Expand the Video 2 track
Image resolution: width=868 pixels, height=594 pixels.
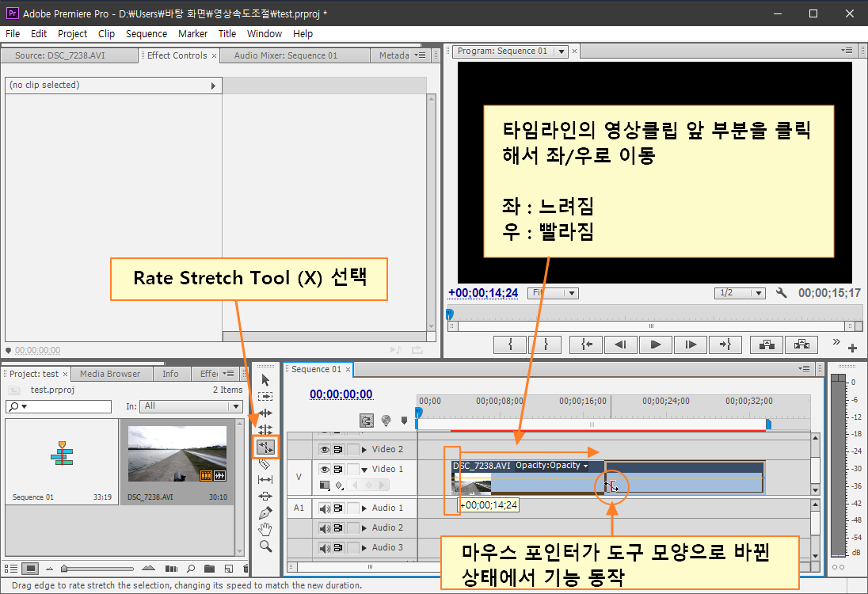pos(364,450)
